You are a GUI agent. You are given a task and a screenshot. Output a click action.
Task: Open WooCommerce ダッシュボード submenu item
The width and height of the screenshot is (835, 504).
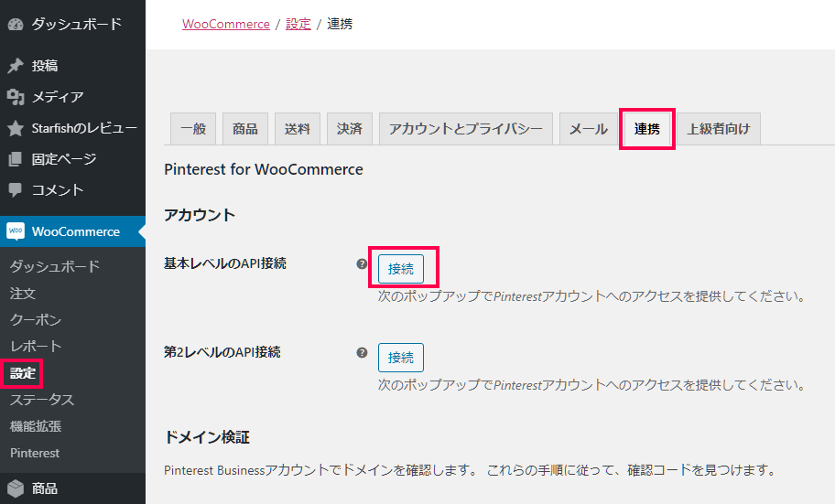54,266
